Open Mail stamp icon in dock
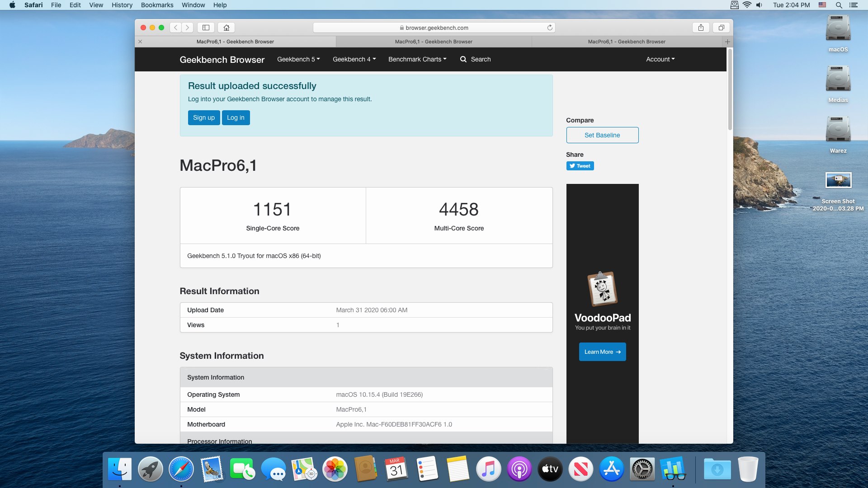Image resolution: width=868 pixels, height=488 pixels. (x=212, y=469)
